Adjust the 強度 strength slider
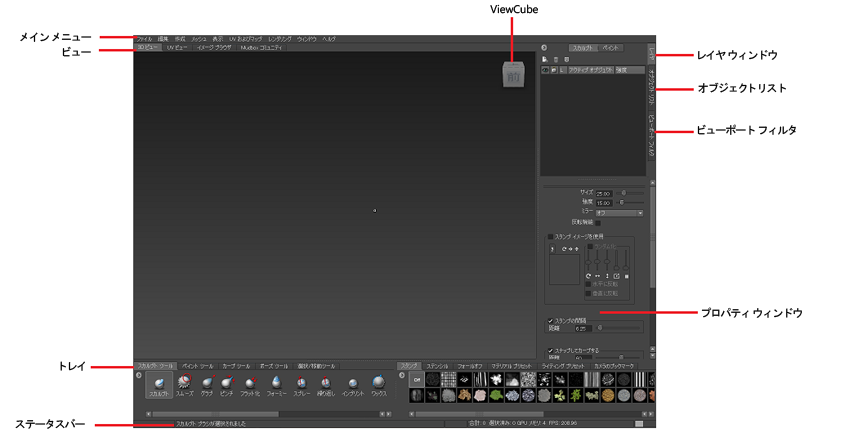Viewport: 849px width, 433px height. click(x=630, y=202)
